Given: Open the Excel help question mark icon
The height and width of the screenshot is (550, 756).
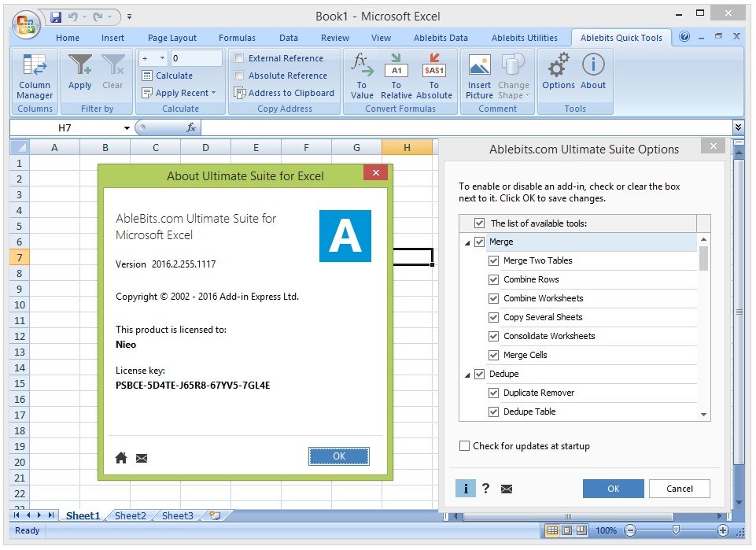Looking at the screenshot, I should pos(684,37).
